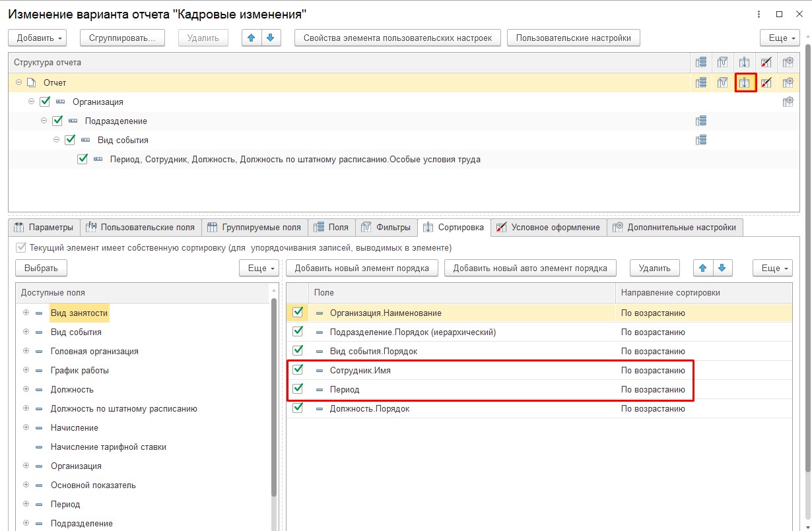Open conditional formatting brush in Отчет row
The image size is (812, 531).
[x=766, y=82]
